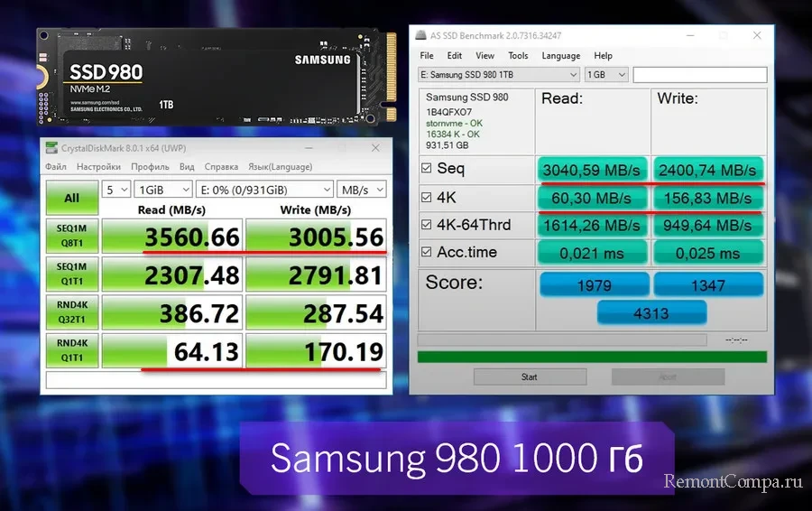Click the Samsung SSD 980 product image
This screenshot has width=812, height=511.
(217, 77)
